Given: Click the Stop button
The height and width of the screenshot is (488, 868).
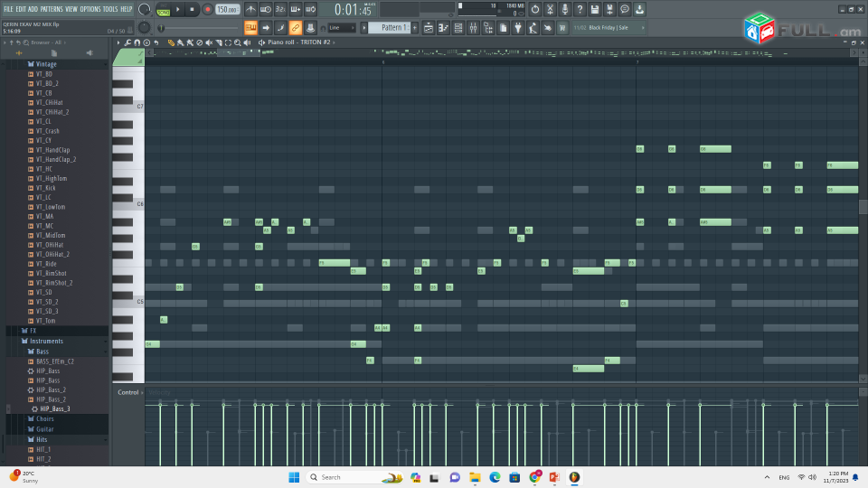Looking at the screenshot, I should 192,9.
